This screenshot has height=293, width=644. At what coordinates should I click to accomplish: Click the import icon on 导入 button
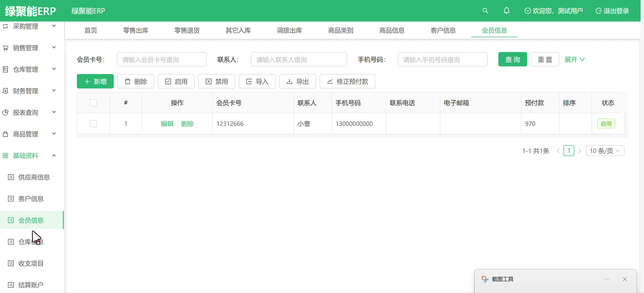(x=249, y=81)
